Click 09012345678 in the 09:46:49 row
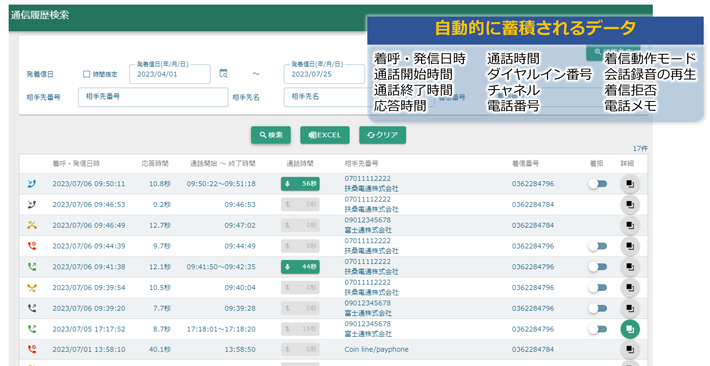This screenshot has width=710, height=366. pyautogui.click(x=367, y=220)
